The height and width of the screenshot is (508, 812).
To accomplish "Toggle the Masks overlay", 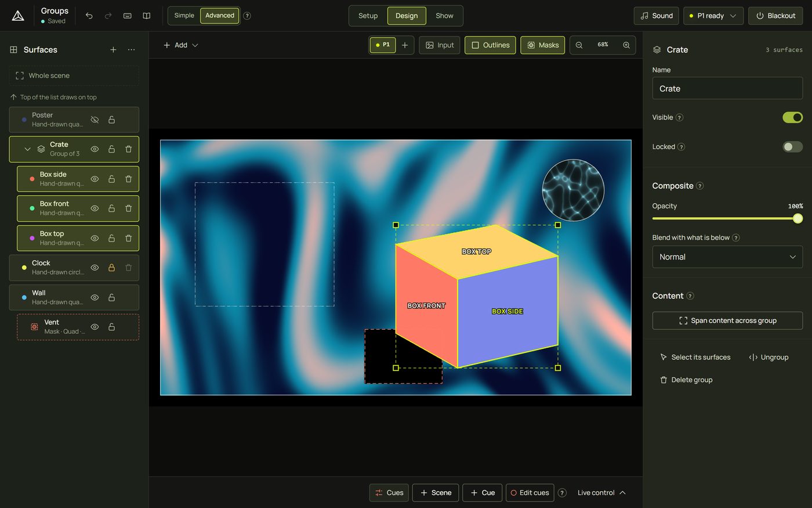I will 543,45.
